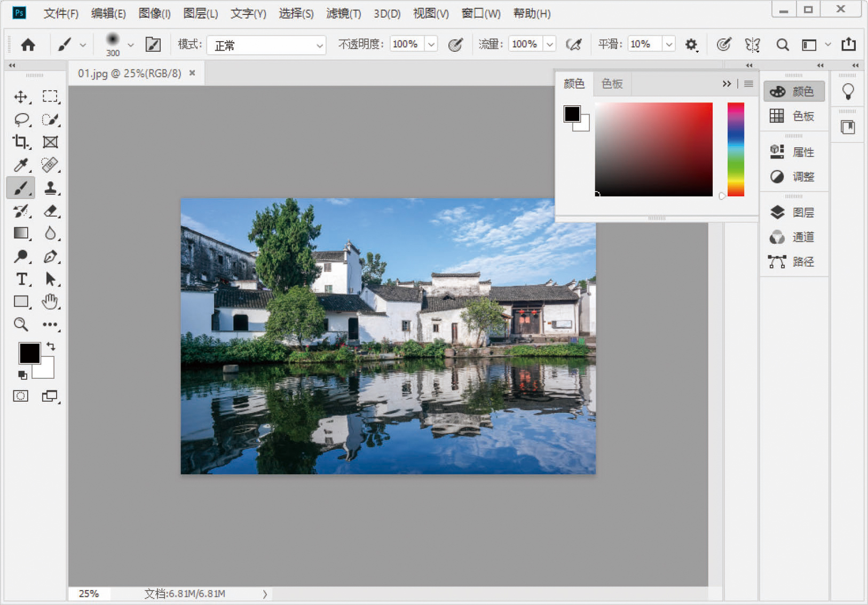Select the Clone Stamp tool

pyautogui.click(x=50, y=188)
